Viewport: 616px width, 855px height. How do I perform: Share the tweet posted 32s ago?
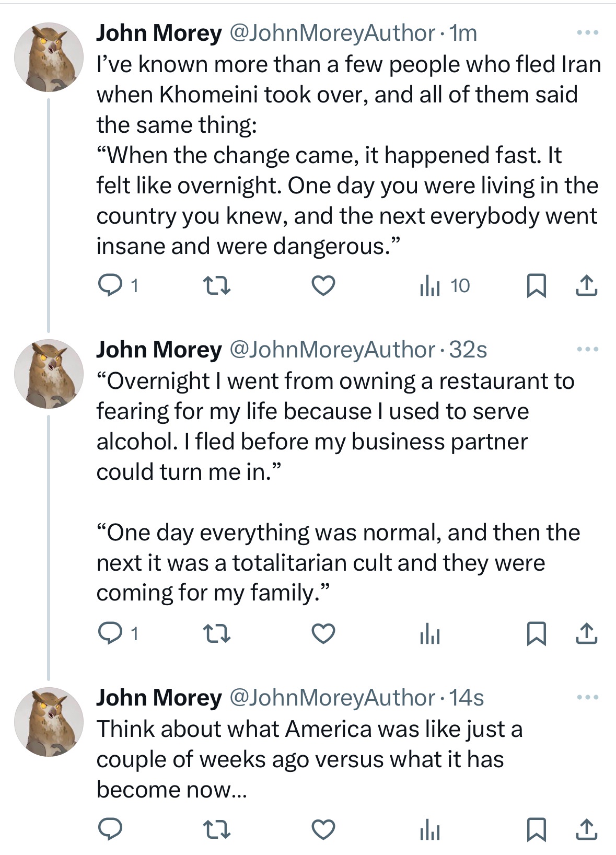tap(586, 634)
